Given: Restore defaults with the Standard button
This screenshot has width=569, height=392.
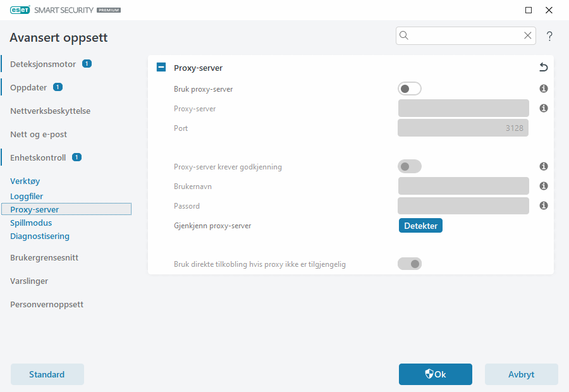Looking at the screenshot, I should [x=47, y=374].
